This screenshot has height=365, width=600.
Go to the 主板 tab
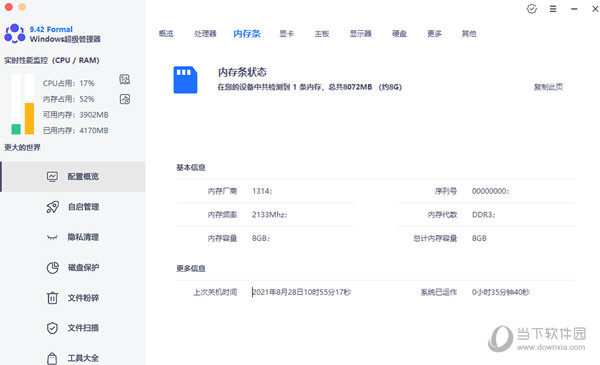point(322,34)
